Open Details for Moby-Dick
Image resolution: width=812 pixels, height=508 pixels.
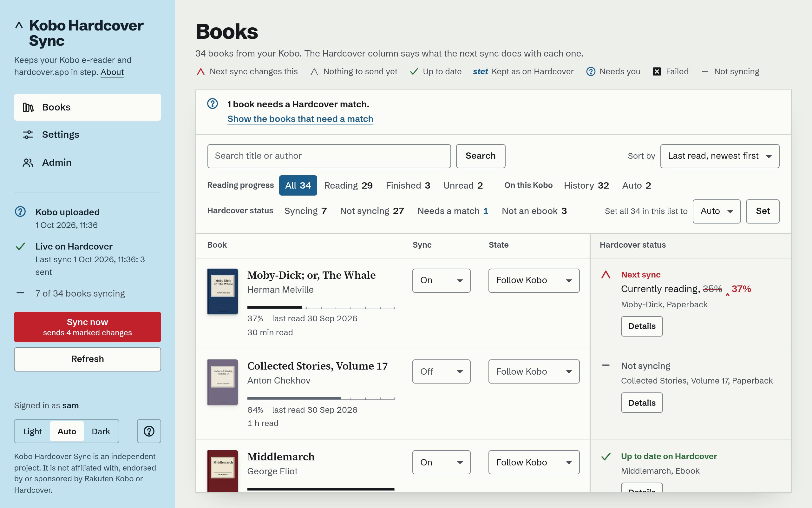pos(642,326)
